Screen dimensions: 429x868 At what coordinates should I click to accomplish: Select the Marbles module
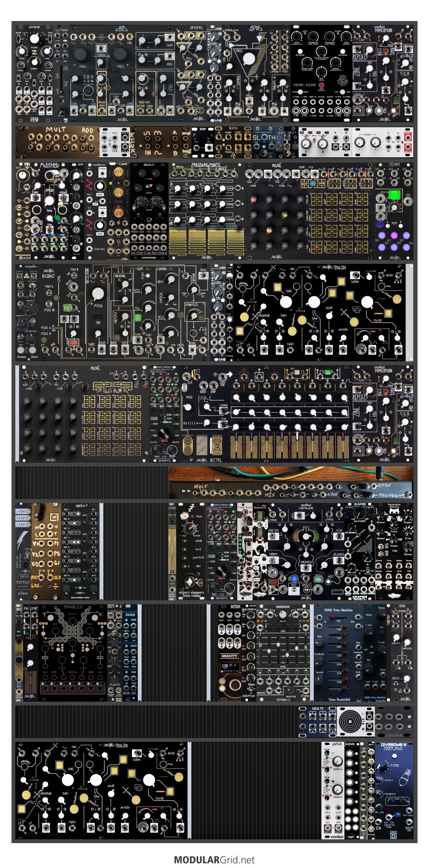pyautogui.click(x=73, y=653)
